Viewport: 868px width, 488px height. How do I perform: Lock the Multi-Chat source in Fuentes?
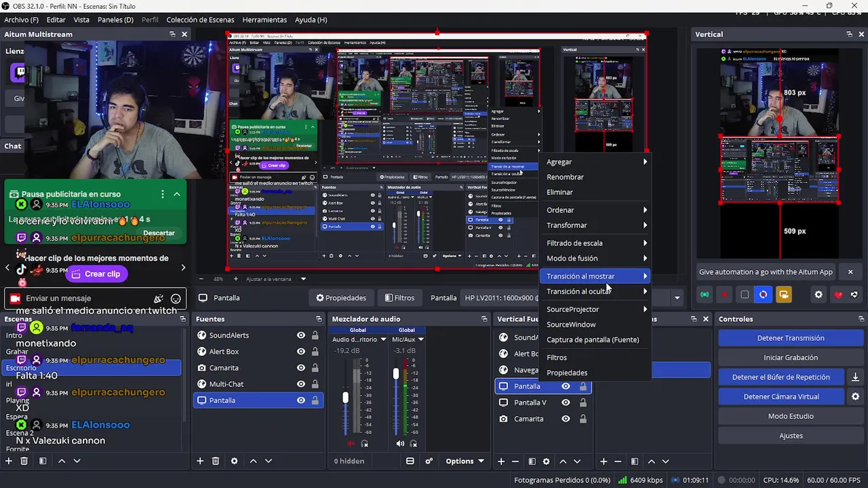coord(315,384)
